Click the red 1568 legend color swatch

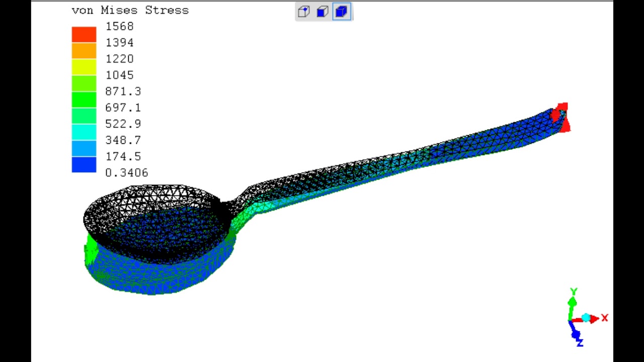click(84, 34)
